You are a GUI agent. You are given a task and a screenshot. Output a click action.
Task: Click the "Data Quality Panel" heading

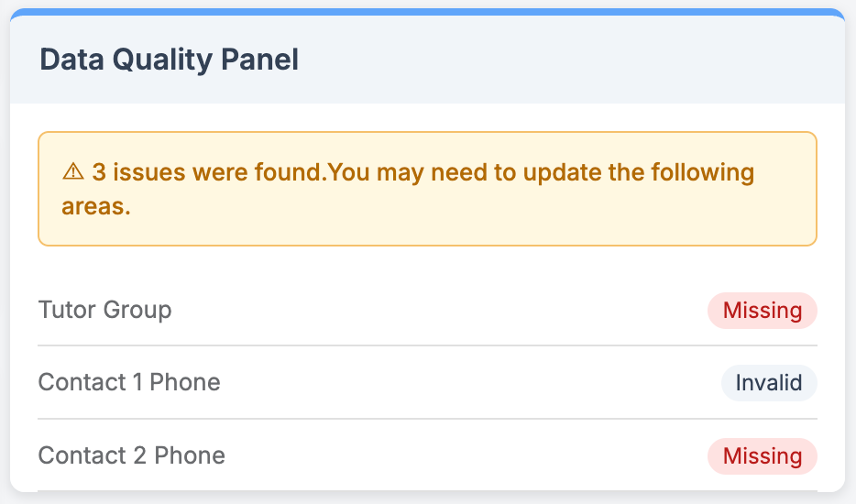coord(169,60)
